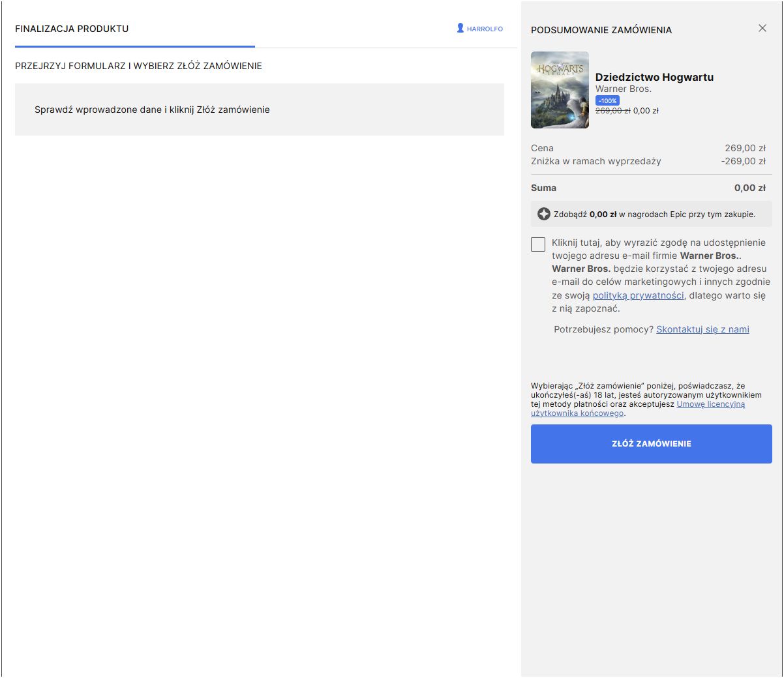The width and height of the screenshot is (784, 678).
Task: Enable sharing e-mail with Warner Bros. checkbox
Action: [x=538, y=244]
